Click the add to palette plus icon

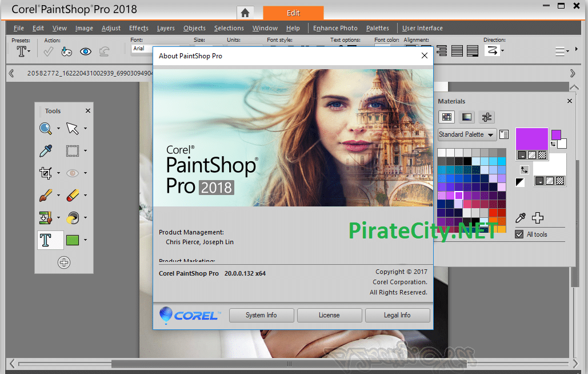point(538,217)
